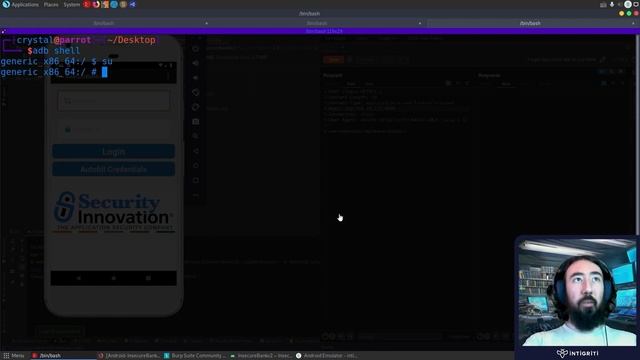Open the Places menu
The image size is (640, 360).
[51, 4]
